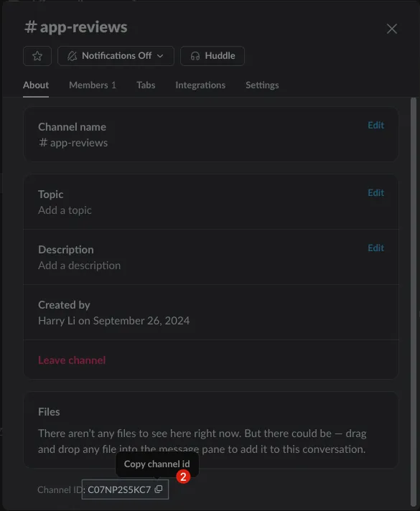Viewport: 420px width, 511px height.
Task: Star the app-reviews channel
Action: point(37,56)
